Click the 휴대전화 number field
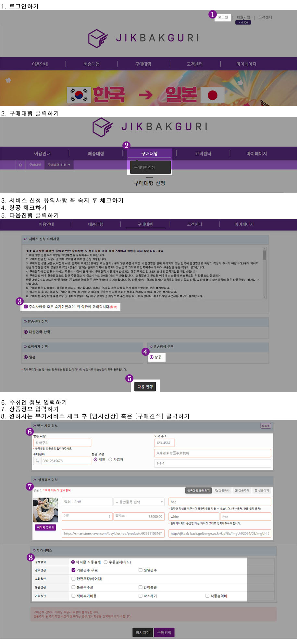 [66, 461]
